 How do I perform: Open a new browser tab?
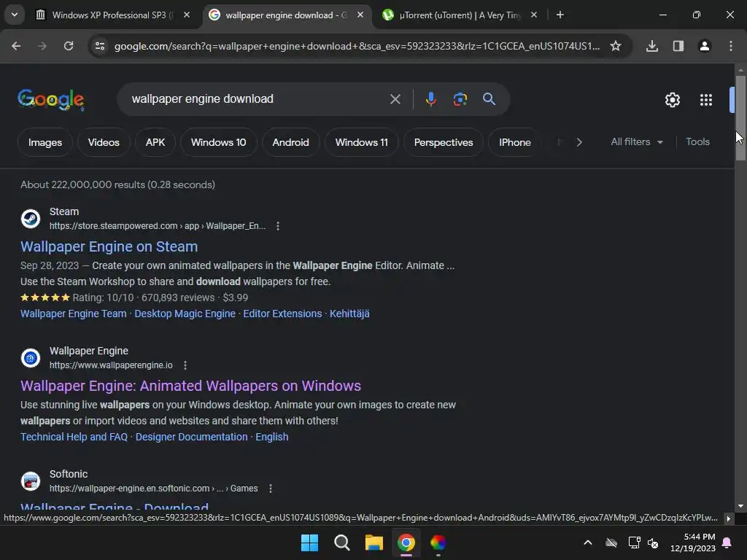coord(560,15)
